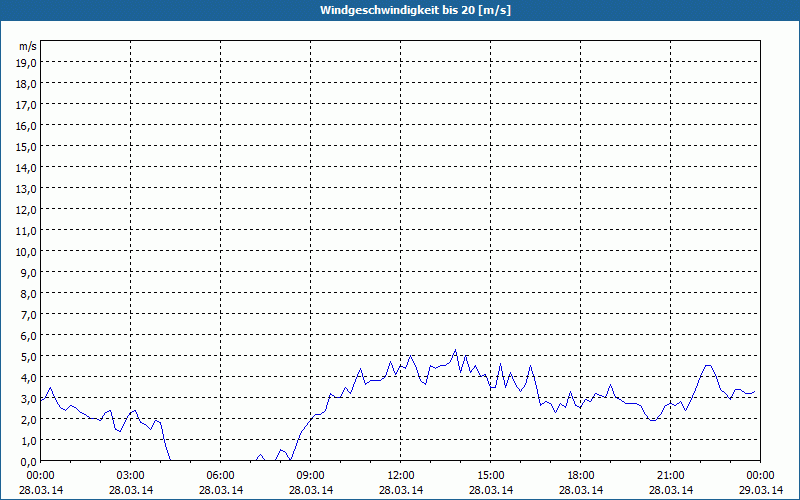800x500 pixels.
Task: Click the m/s unit label above the y-axis
Action: (x=27, y=46)
